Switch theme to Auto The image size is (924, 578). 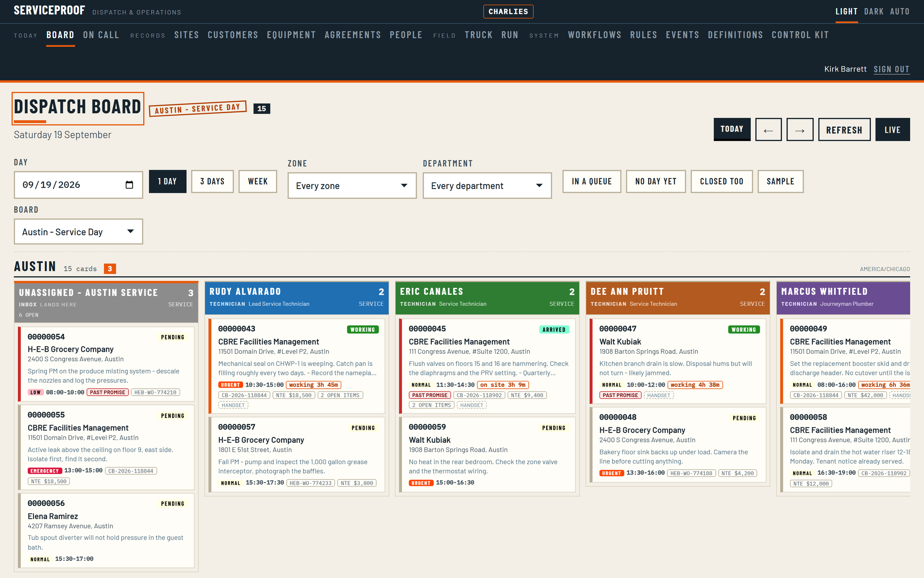tap(900, 11)
